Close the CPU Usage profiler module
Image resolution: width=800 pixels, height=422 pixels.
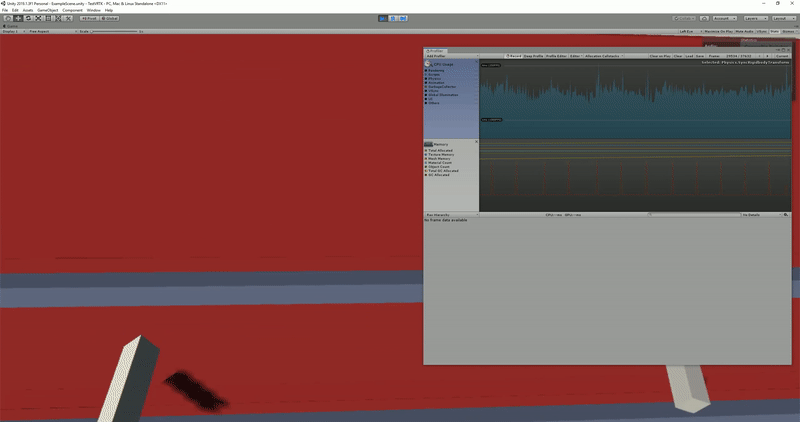click(x=477, y=62)
